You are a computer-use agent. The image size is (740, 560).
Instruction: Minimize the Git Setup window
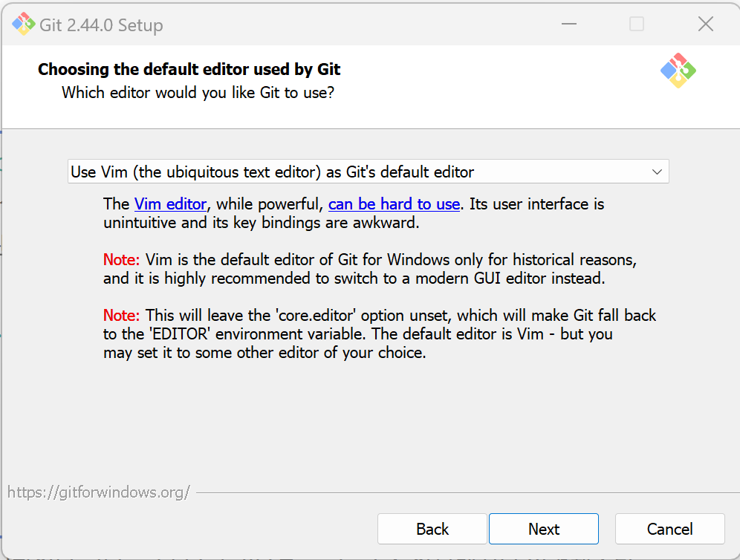(x=568, y=24)
